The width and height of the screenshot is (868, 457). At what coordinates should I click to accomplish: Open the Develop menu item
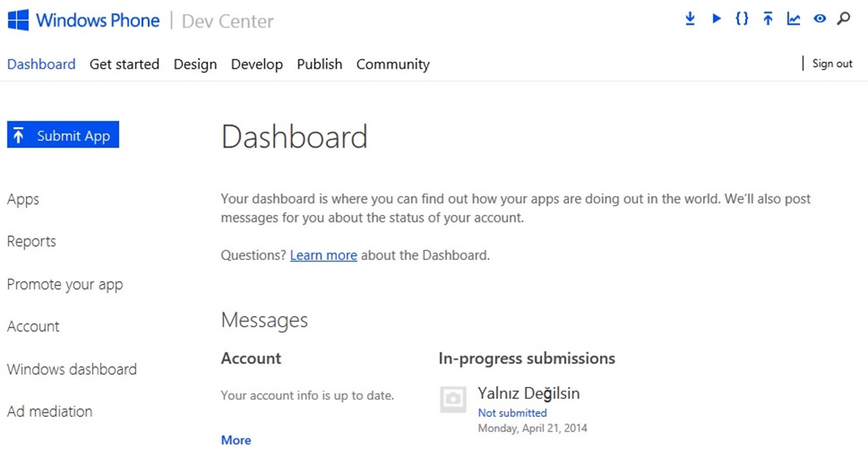pos(257,64)
